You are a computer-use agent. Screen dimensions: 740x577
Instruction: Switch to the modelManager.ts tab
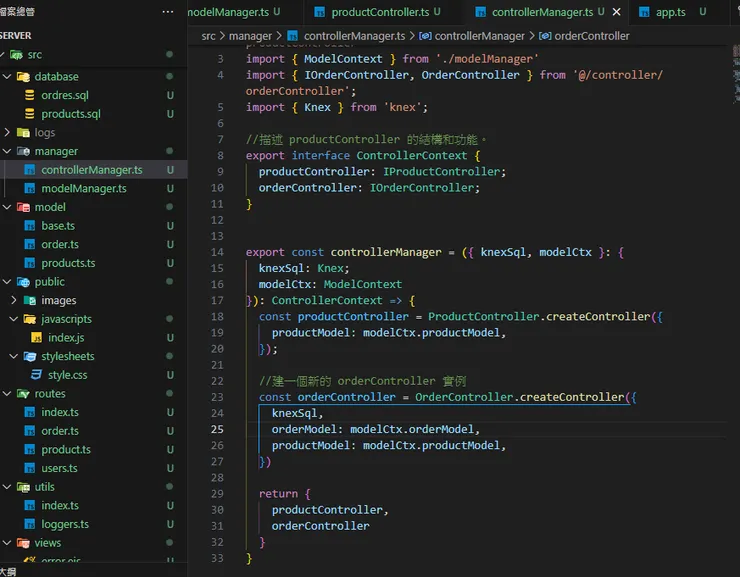228,13
